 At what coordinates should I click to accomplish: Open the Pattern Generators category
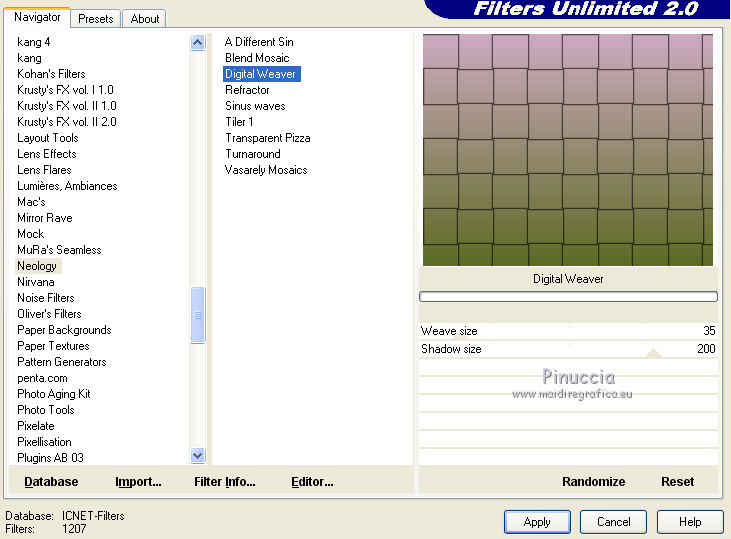click(x=62, y=362)
